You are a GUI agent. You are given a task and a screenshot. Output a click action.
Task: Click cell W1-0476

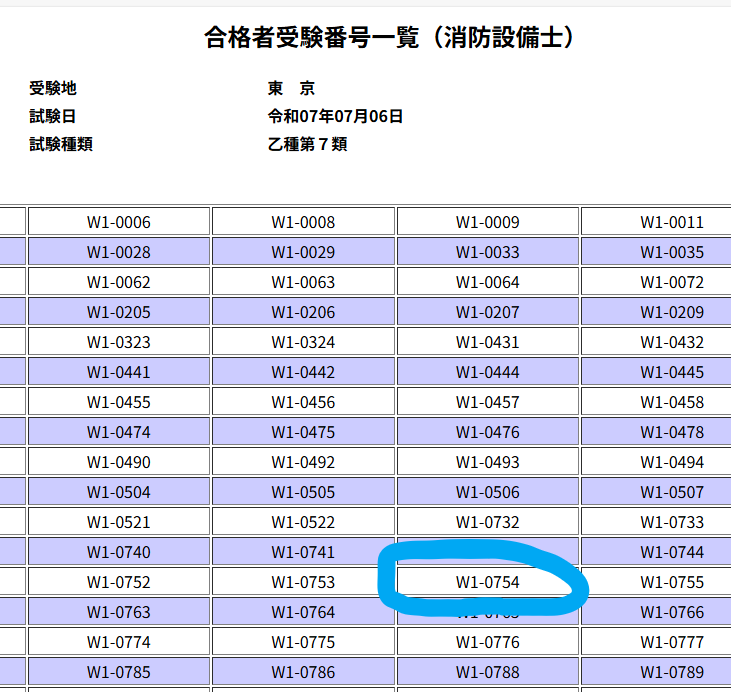(x=488, y=432)
